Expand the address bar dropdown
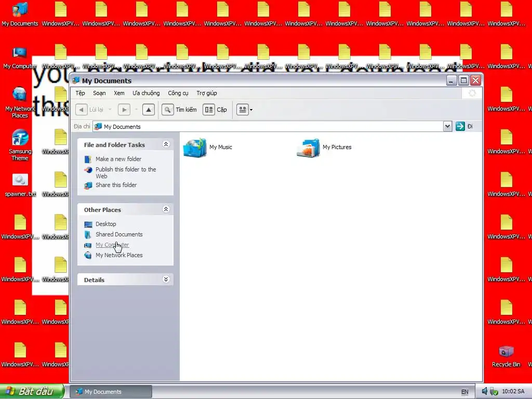The height and width of the screenshot is (399, 532). pos(447,127)
